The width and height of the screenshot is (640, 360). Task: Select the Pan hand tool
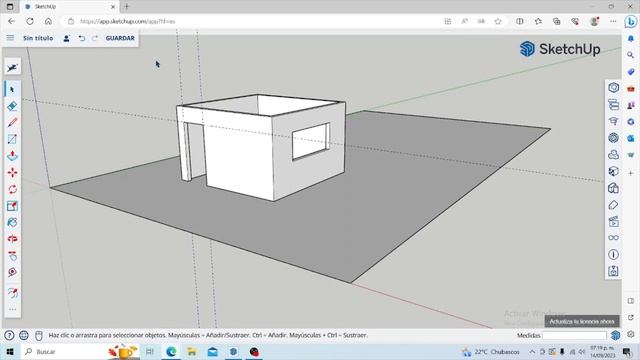pos(12,256)
